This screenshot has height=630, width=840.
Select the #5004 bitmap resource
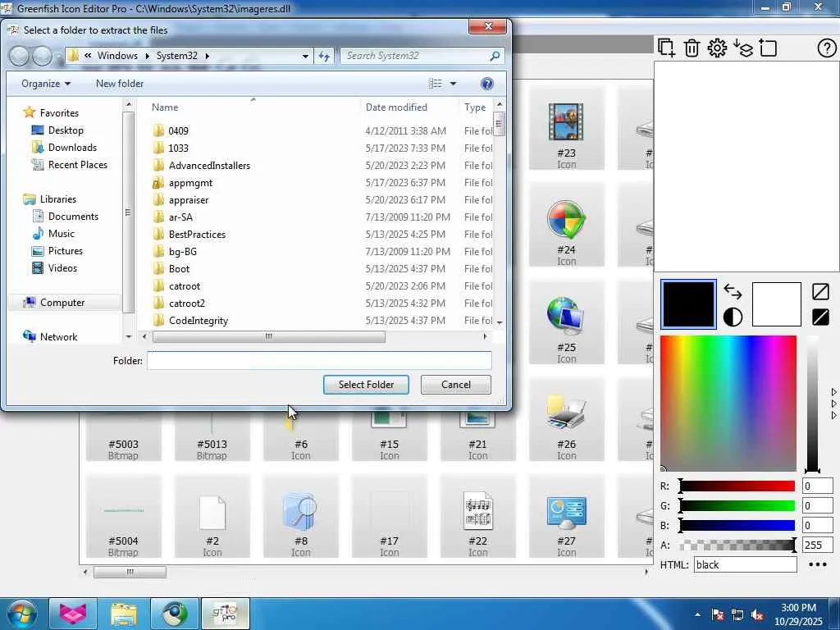(123, 518)
